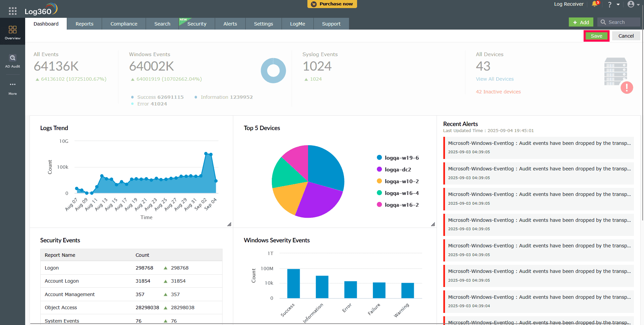
Task: Open the More options icon in left sidebar
Action: 12,84
